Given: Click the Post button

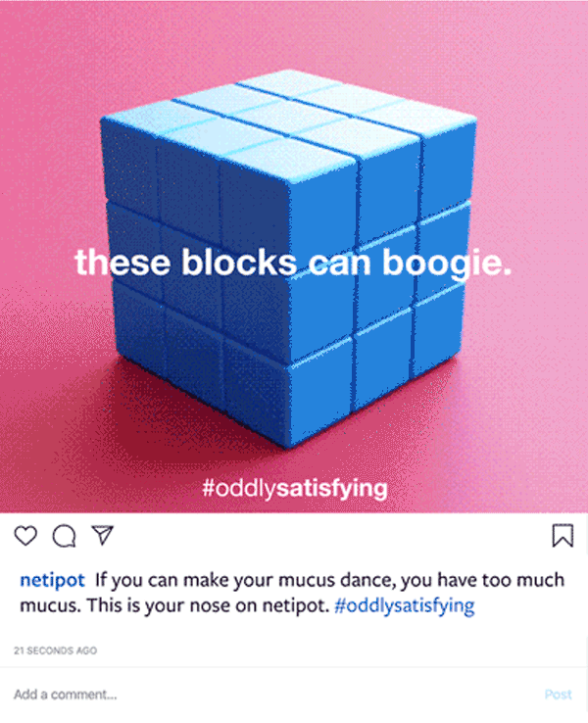Looking at the screenshot, I should pos(558,695).
